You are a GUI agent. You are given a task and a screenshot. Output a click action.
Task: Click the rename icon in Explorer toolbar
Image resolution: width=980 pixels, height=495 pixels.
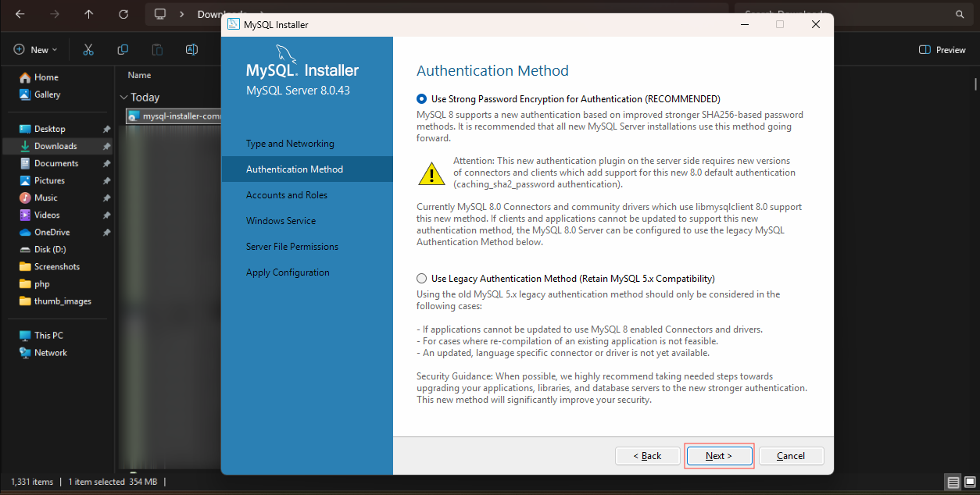[x=191, y=50]
